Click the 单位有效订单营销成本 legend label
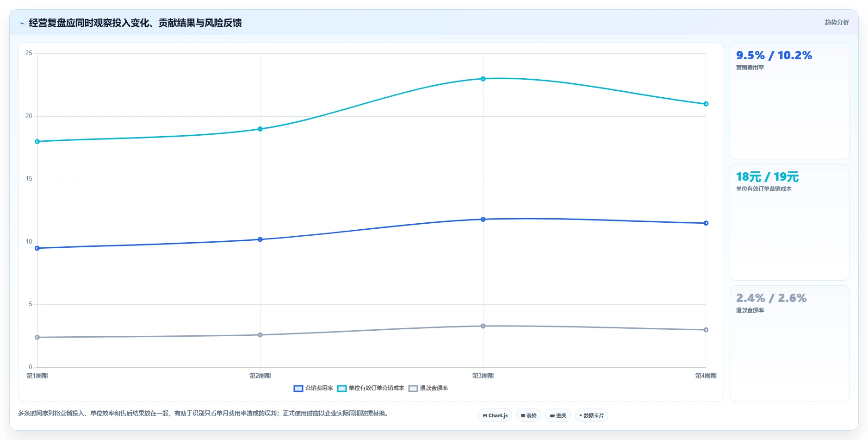 pyautogui.click(x=377, y=388)
